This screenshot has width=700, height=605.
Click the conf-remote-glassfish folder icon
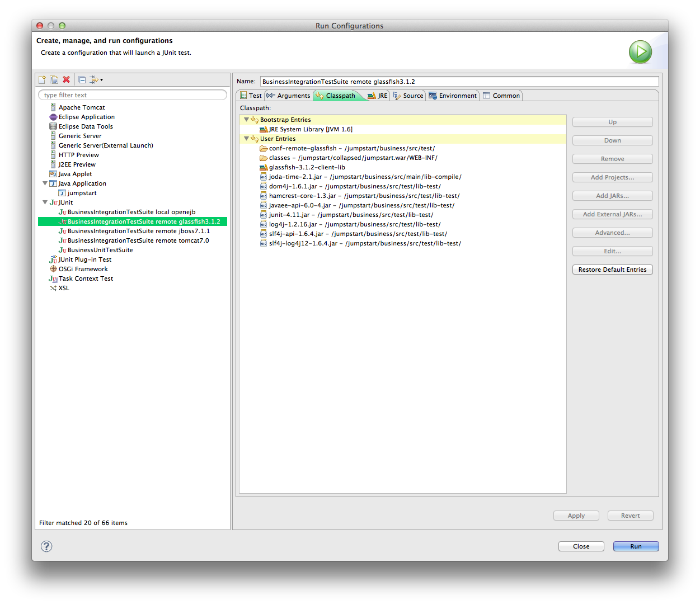click(264, 148)
